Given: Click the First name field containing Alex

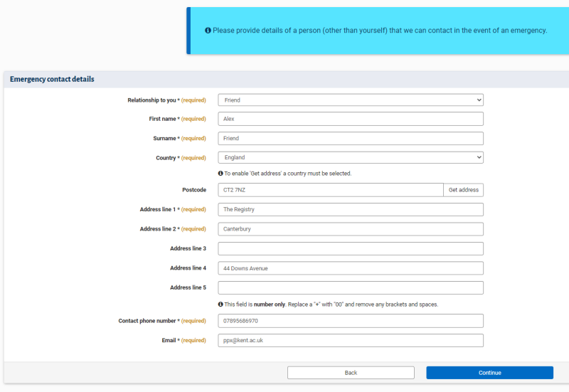Looking at the screenshot, I should (351, 119).
